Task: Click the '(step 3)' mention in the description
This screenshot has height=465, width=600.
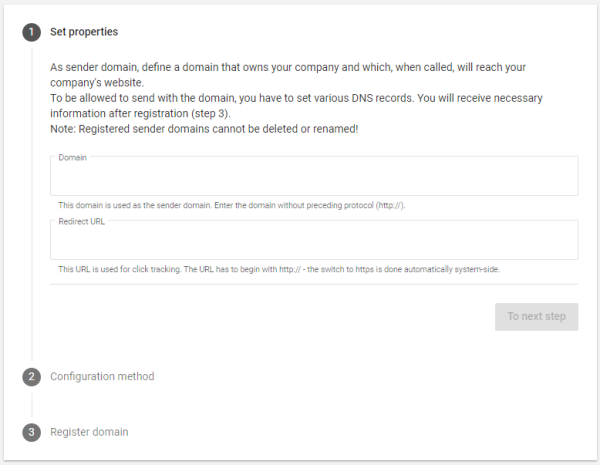Action: click(x=211, y=114)
